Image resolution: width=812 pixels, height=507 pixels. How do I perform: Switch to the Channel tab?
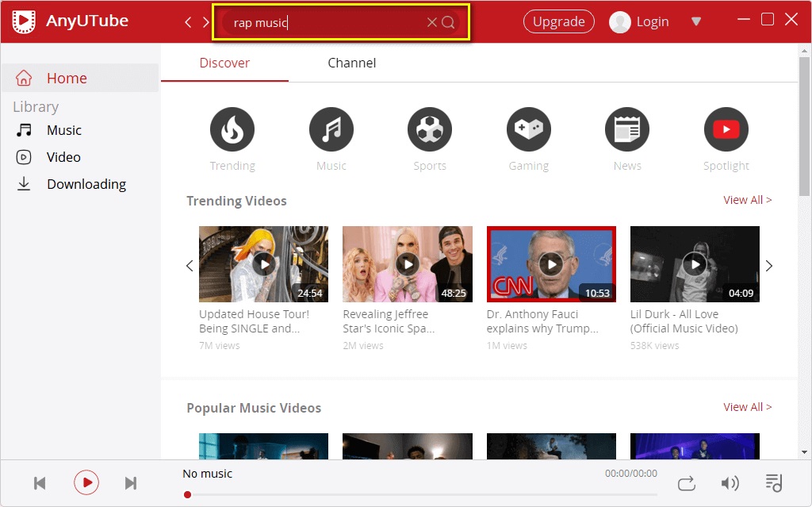coord(351,63)
